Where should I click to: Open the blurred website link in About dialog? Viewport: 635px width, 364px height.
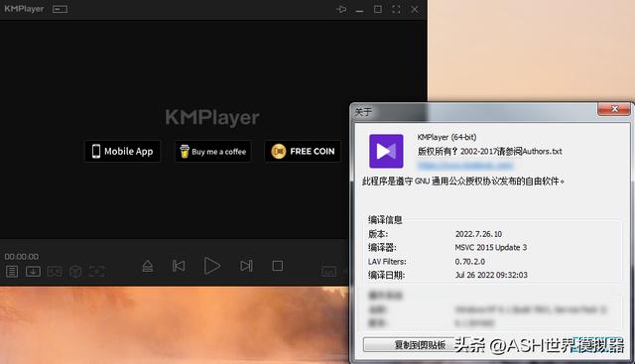tap(465, 166)
